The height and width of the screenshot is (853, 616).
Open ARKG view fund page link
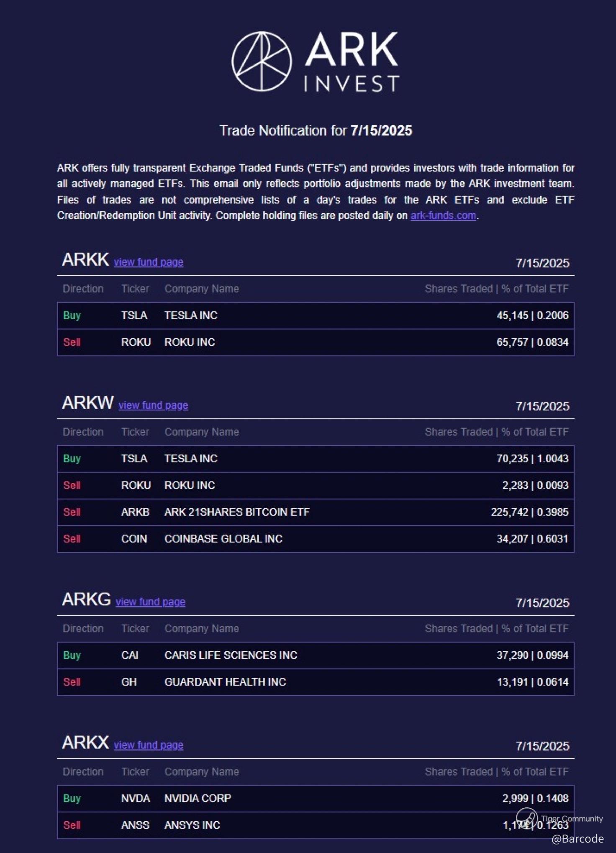coord(150,602)
